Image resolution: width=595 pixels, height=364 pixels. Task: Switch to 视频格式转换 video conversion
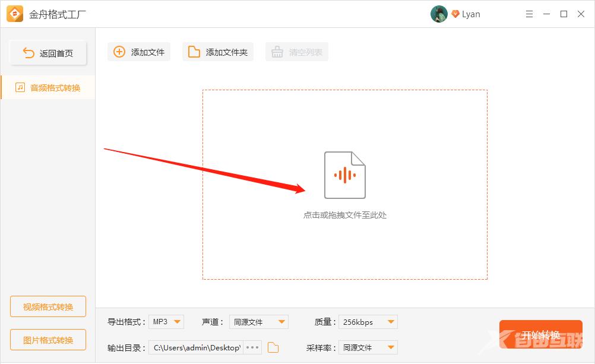pyautogui.click(x=48, y=306)
